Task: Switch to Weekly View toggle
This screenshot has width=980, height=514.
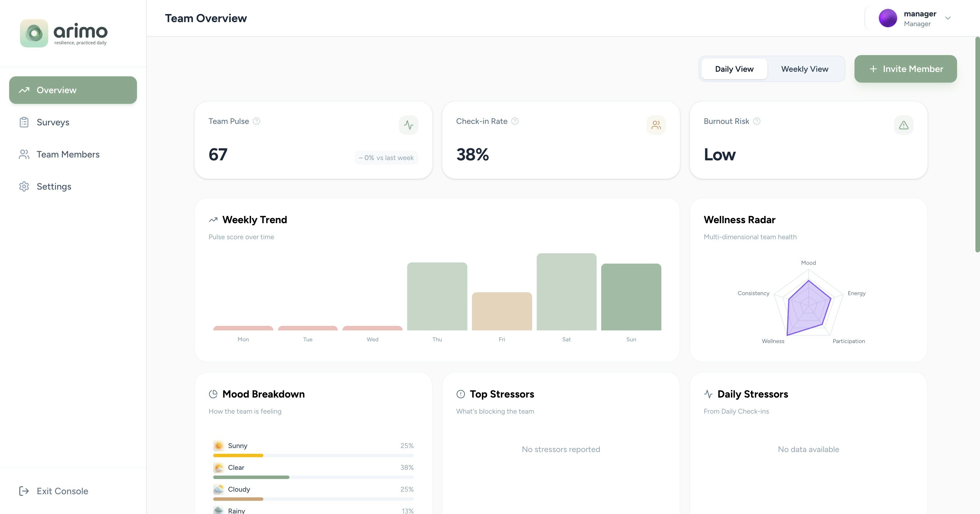Action: pos(805,69)
